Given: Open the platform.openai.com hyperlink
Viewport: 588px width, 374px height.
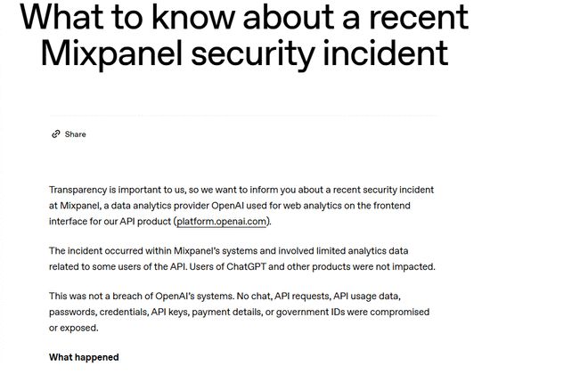Looking at the screenshot, I should 223,221.
